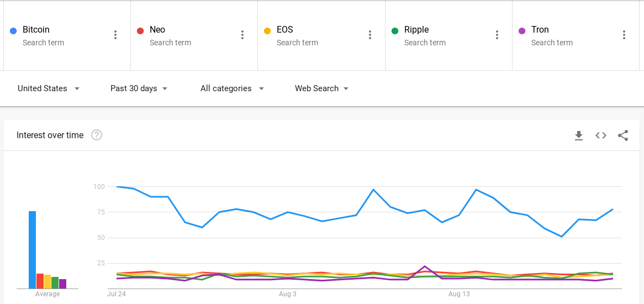Open the Bitcoin term options menu
The image size is (644, 304).
pos(115,35)
